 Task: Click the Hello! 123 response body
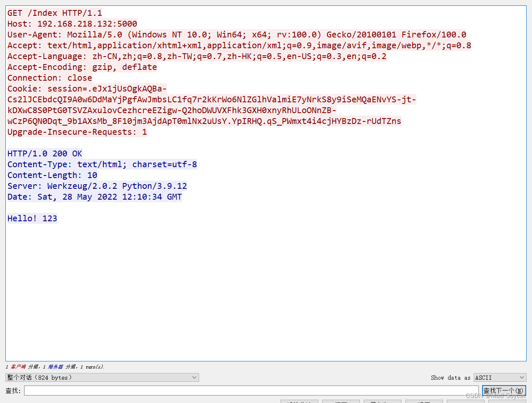[x=32, y=218]
